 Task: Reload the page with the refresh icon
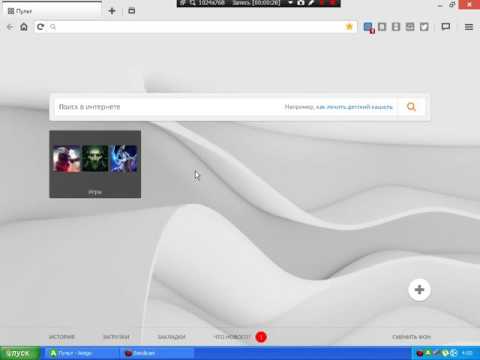click(40, 27)
